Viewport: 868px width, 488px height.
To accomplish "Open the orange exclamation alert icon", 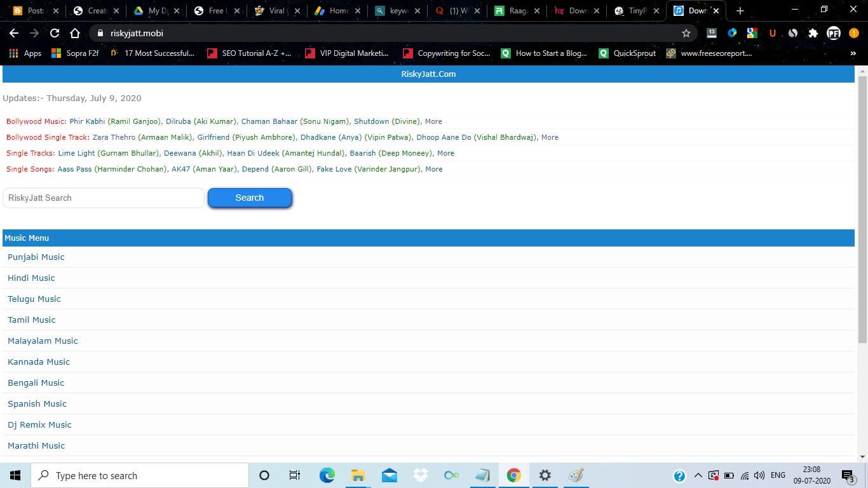I will tap(854, 33).
